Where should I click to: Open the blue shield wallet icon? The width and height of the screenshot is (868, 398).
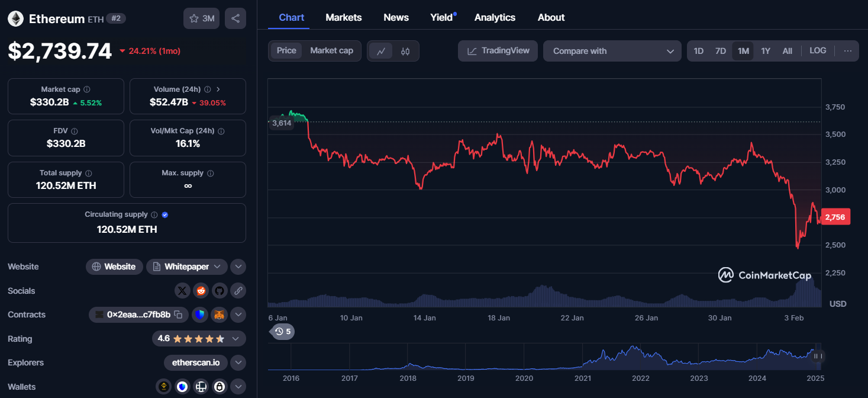coord(182,387)
